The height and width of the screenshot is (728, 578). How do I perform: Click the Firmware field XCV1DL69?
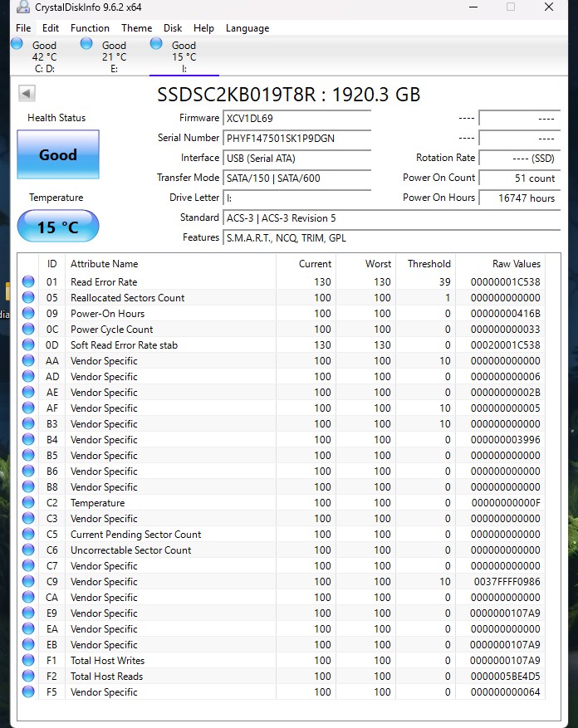click(297, 119)
